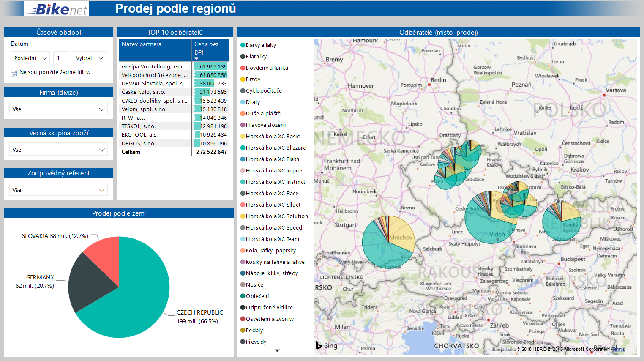Expand the Věcná skupina zboží dropdown
The height and width of the screenshot is (361, 644).
point(58,150)
